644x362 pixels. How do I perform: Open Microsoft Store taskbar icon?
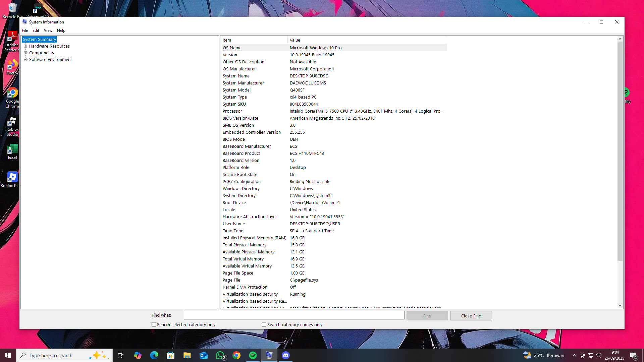[x=171, y=355]
